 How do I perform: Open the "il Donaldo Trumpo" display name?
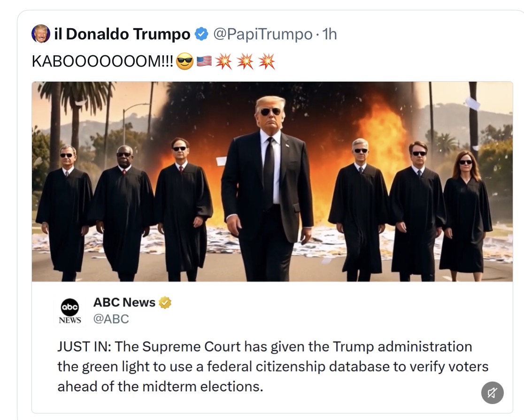click(122, 34)
